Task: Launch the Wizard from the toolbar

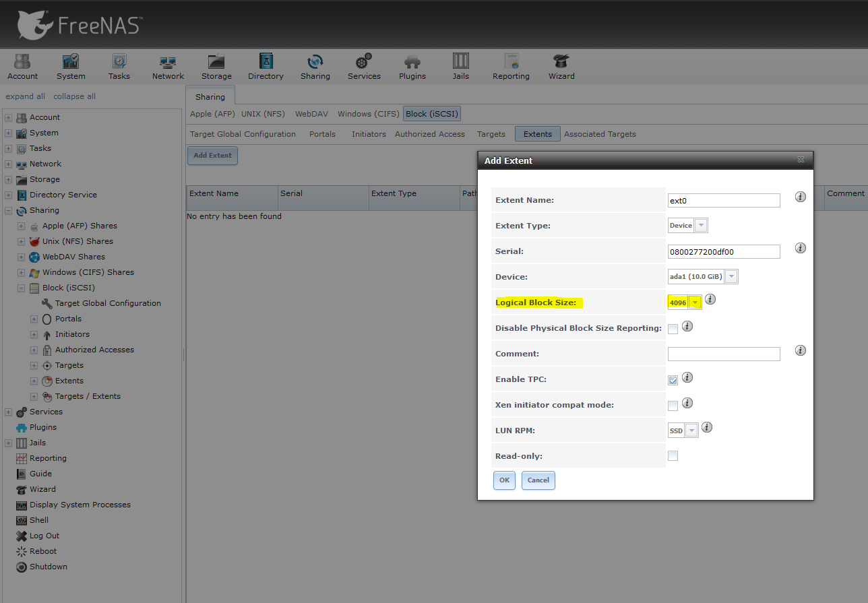Action: pyautogui.click(x=561, y=67)
